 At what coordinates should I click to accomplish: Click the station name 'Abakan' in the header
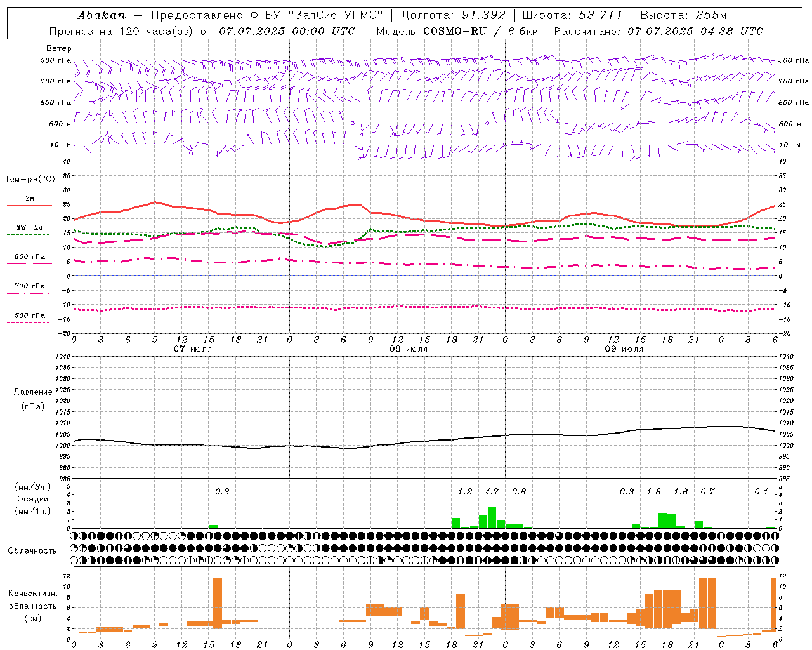101,15
